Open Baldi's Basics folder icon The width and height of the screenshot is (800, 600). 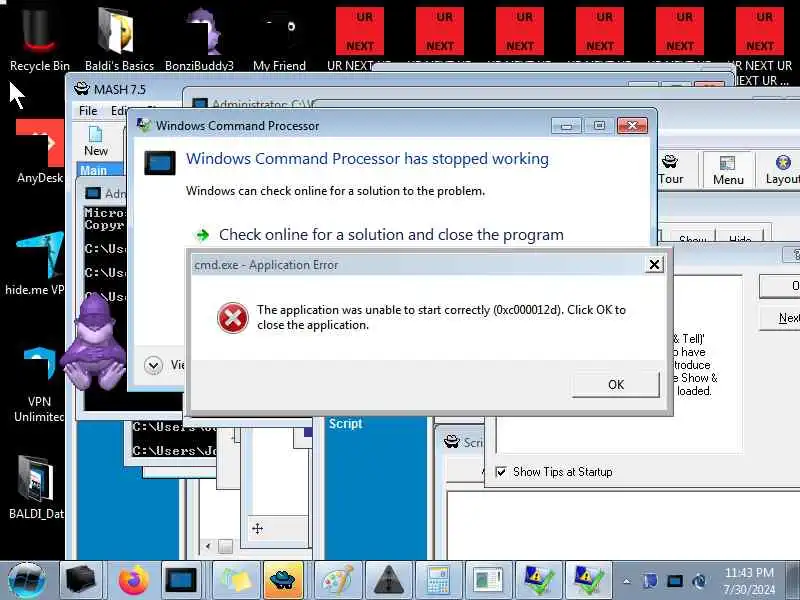point(119,38)
